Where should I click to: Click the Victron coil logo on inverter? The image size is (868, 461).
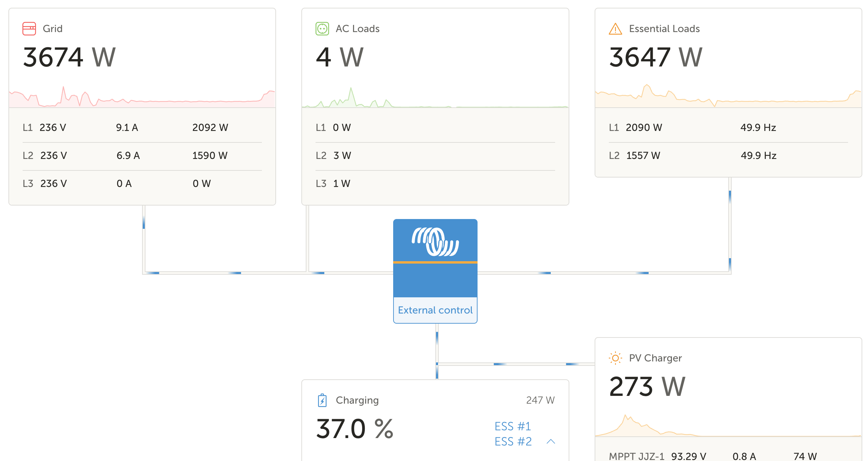coord(435,242)
